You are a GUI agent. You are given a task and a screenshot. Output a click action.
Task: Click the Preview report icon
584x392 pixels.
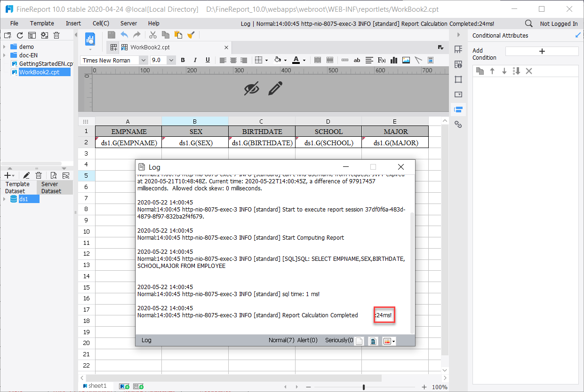90,39
